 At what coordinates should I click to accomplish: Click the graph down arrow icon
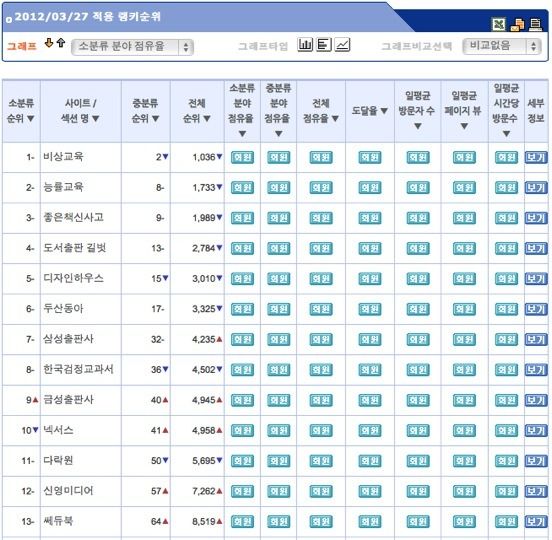(49, 43)
